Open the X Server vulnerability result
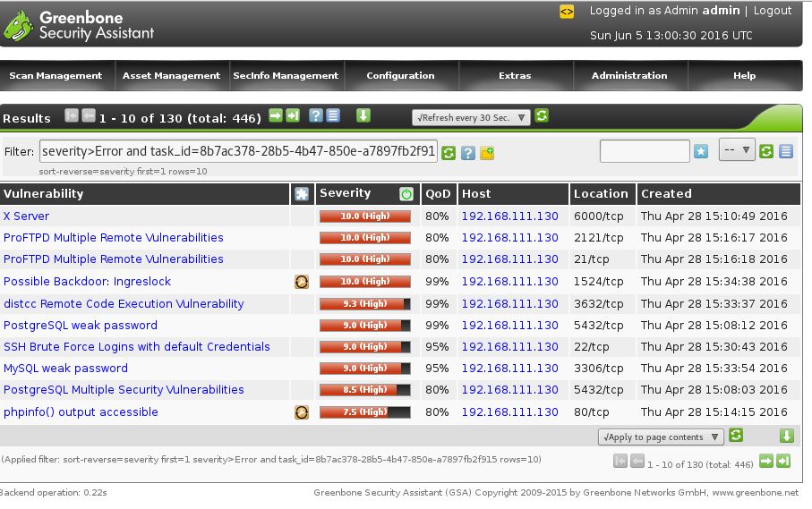The image size is (812, 509). pyautogui.click(x=27, y=216)
